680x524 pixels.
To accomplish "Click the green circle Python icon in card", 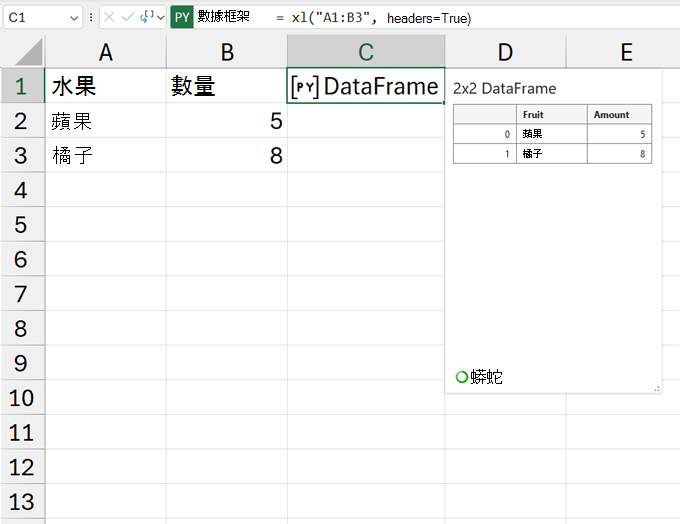I will point(461,377).
